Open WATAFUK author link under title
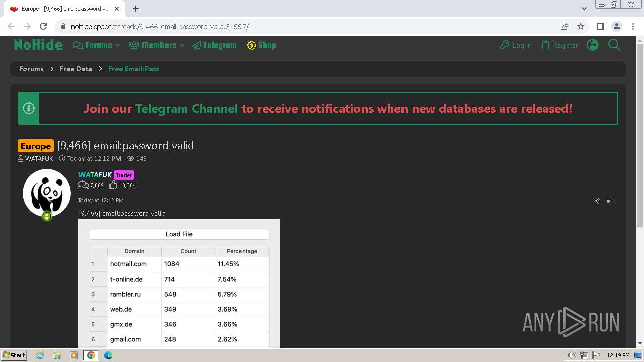This screenshot has height=362, width=644. point(39,158)
